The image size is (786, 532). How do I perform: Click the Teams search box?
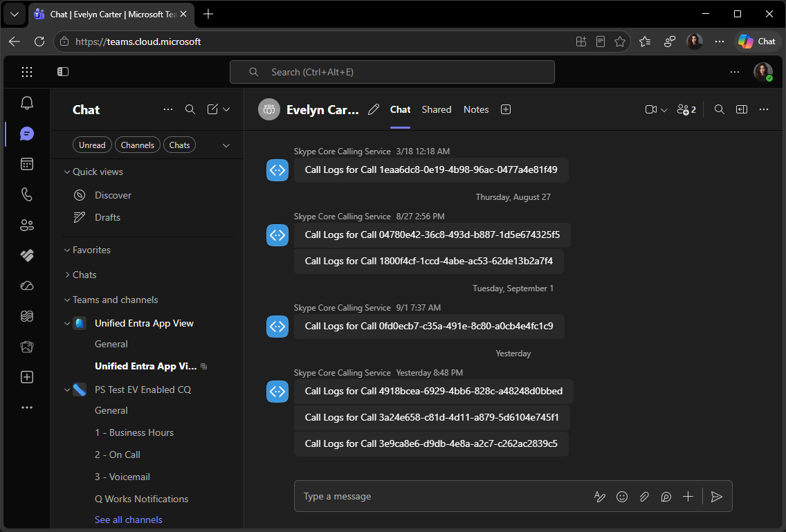[x=392, y=72]
